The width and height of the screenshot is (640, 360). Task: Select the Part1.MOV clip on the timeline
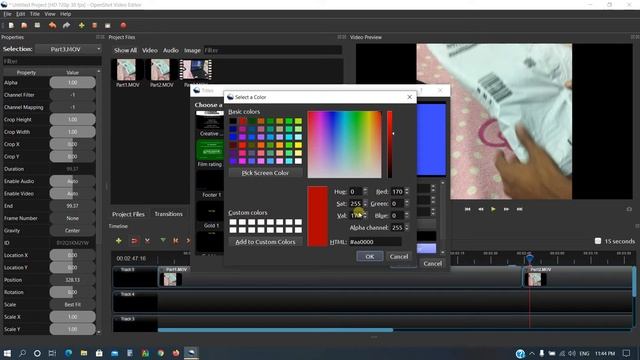tap(339, 277)
